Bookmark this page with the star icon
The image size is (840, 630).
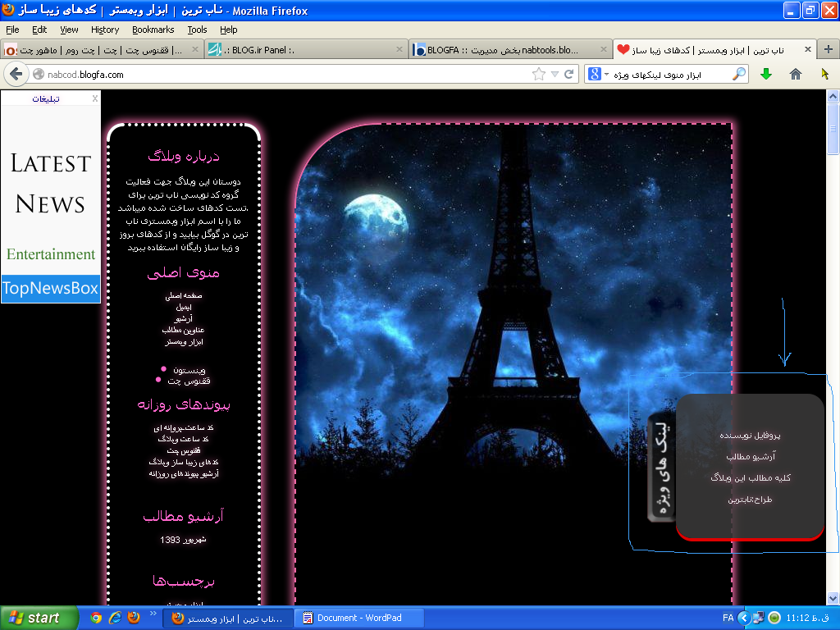(539, 75)
